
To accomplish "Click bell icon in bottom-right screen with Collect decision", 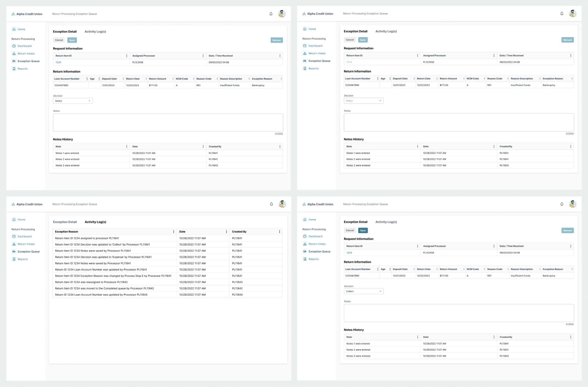I will tap(562, 204).
